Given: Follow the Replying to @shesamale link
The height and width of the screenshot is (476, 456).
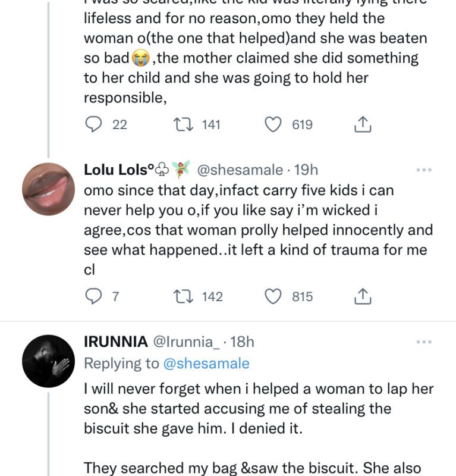Looking at the screenshot, I should click(206, 363).
